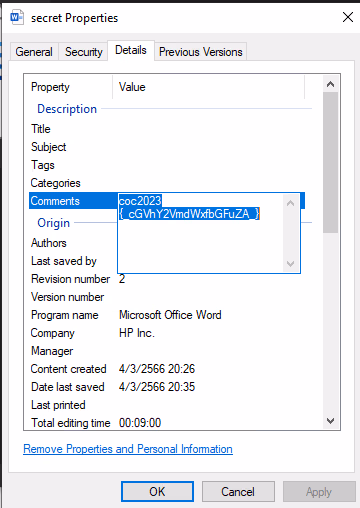Click the 4/3/2566 20:35 saved value
Viewport: 360px width, 508px height.
tap(157, 387)
